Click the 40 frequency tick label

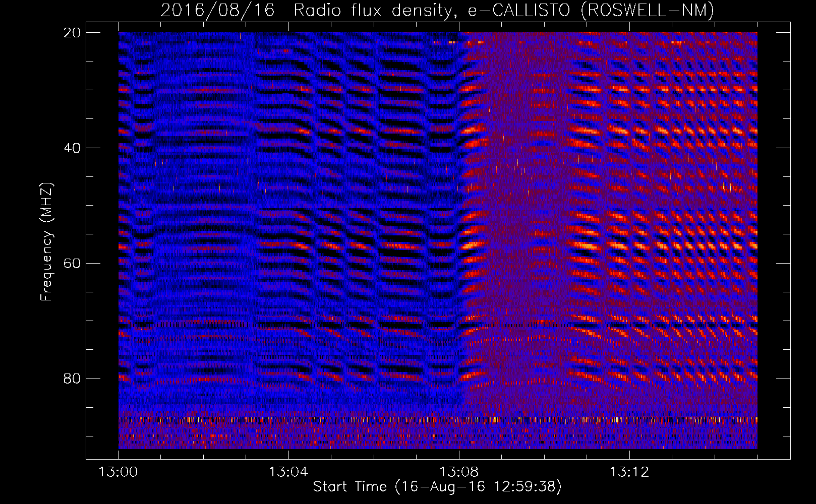(x=73, y=148)
